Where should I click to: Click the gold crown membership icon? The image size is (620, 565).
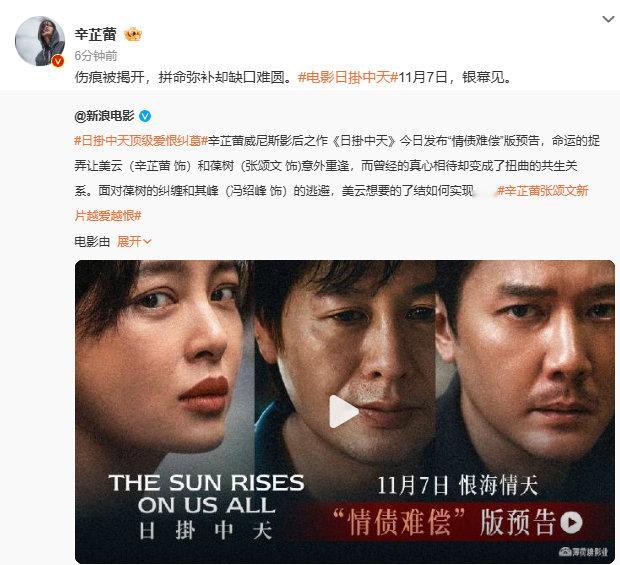click(133, 35)
